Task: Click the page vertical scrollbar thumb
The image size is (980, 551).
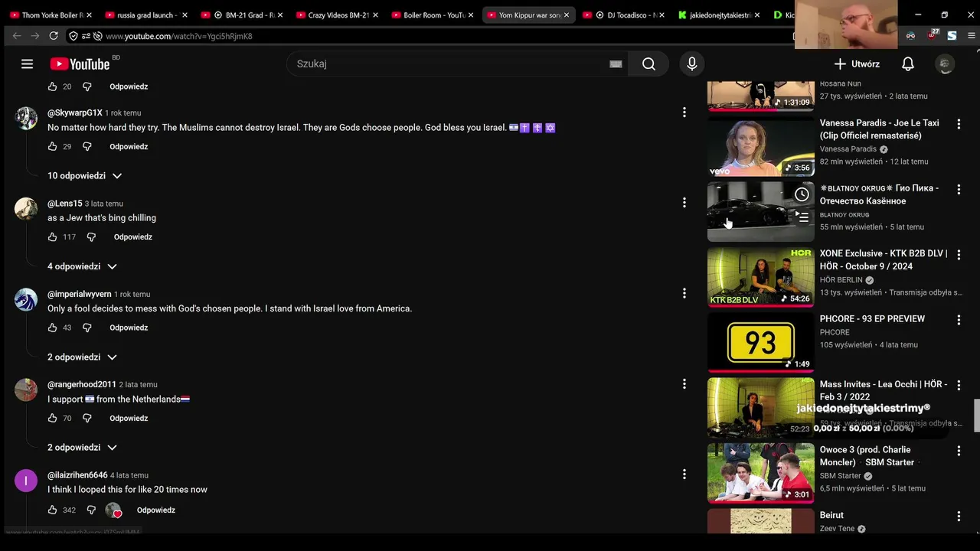Action: [976, 416]
